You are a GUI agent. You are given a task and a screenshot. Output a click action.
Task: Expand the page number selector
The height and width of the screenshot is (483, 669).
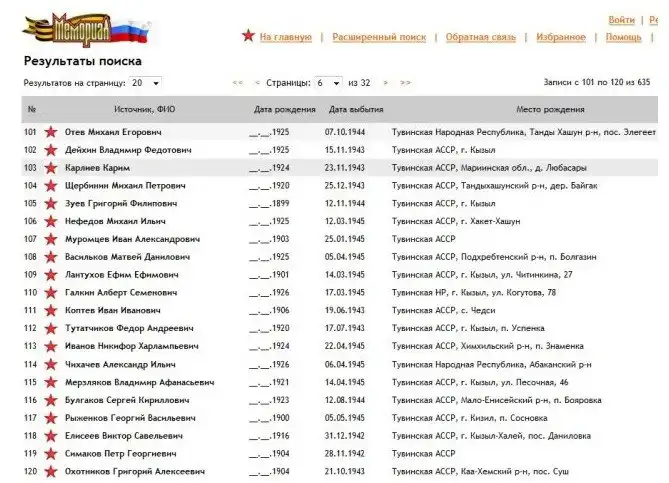[x=327, y=82]
